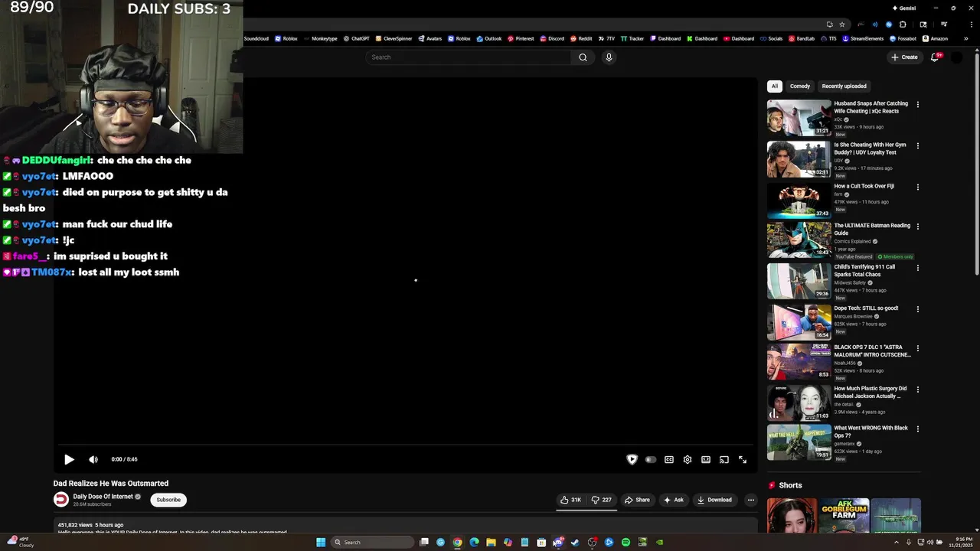Dislike the video showing 227
The height and width of the screenshot is (551, 980).
pos(602,500)
